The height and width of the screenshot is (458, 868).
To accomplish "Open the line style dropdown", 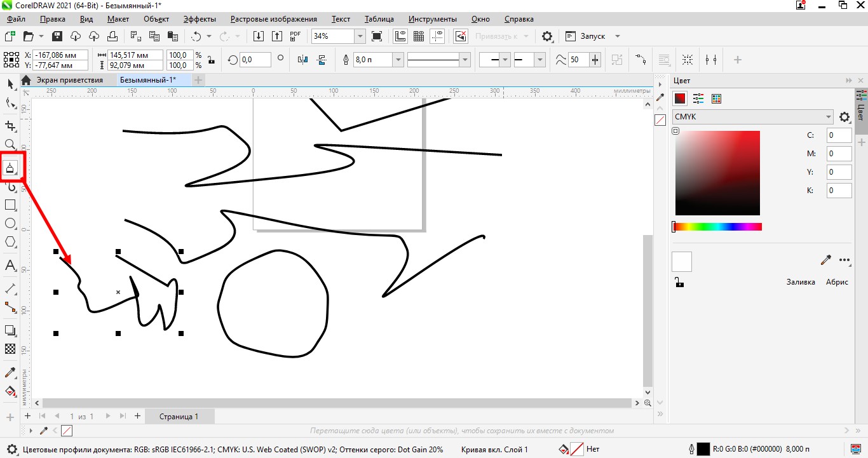I will pyautogui.click(x=465, y=60).
